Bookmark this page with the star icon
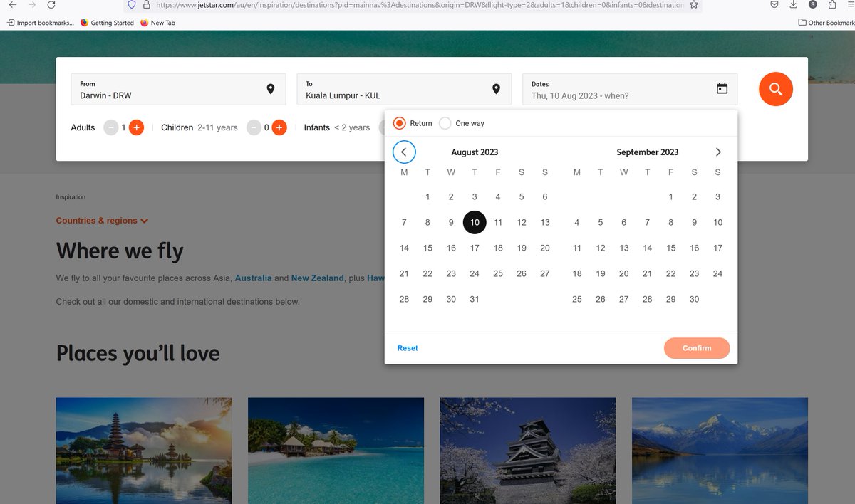The height and width of the screenshot is (504, 855). tap(693, 4)
